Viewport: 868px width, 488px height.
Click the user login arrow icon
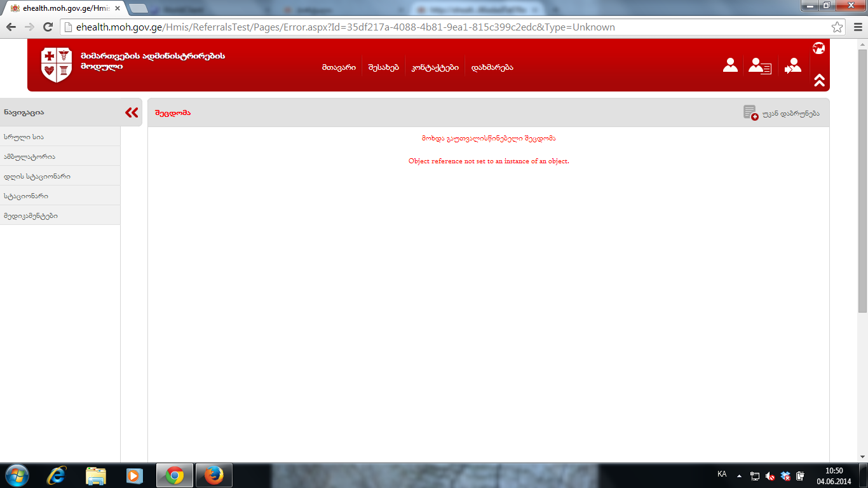coord(792,65)
